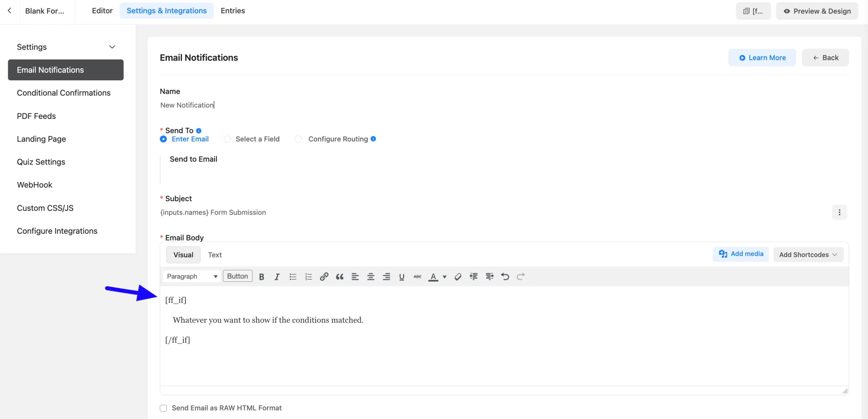Insert a blockquote
Image resolution: width=868 pixels, height=419 pixels.
pos(339,276)
